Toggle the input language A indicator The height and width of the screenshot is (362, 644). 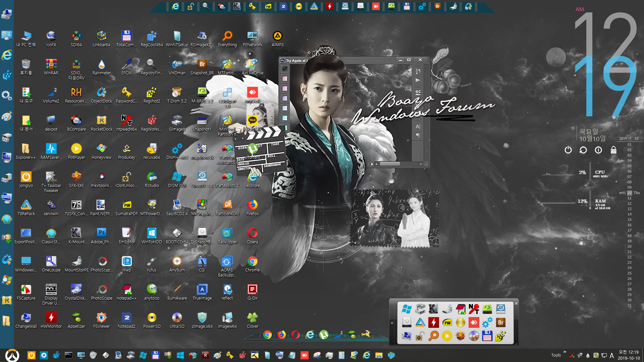point(611,356)
